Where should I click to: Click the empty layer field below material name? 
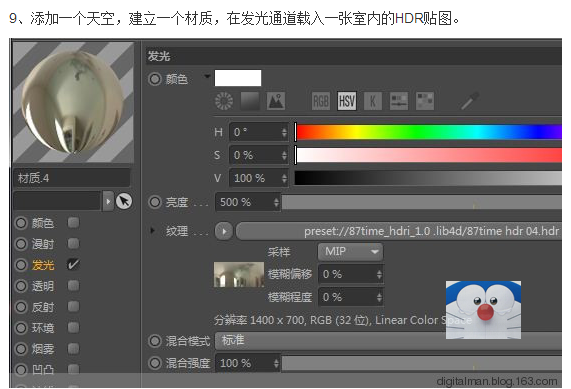(x=57, y=201)
